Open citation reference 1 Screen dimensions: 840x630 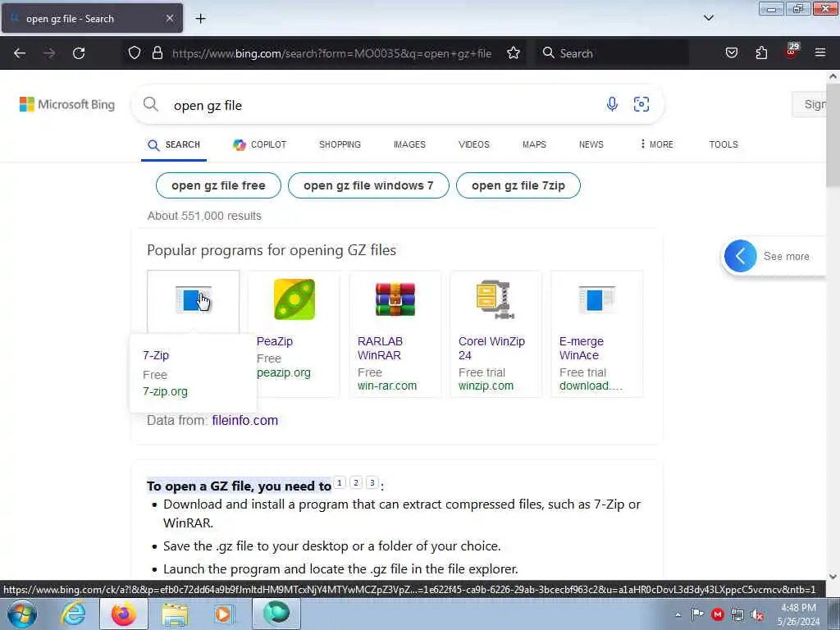339,482
